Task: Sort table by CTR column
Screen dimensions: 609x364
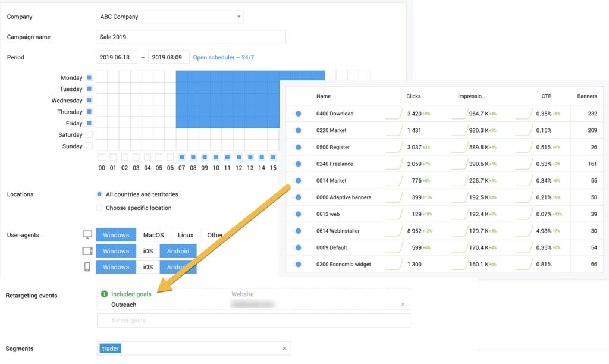Action: pyautogui.click(x=547, y=96)
